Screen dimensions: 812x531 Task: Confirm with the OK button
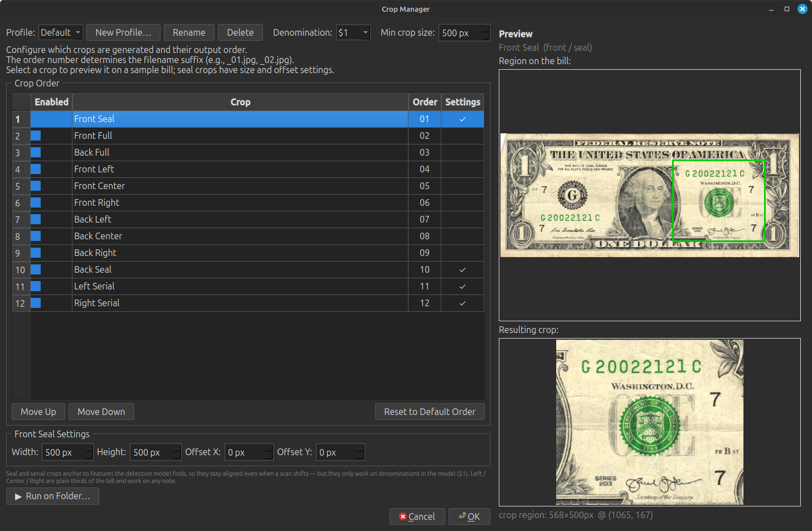pos(469,516)
